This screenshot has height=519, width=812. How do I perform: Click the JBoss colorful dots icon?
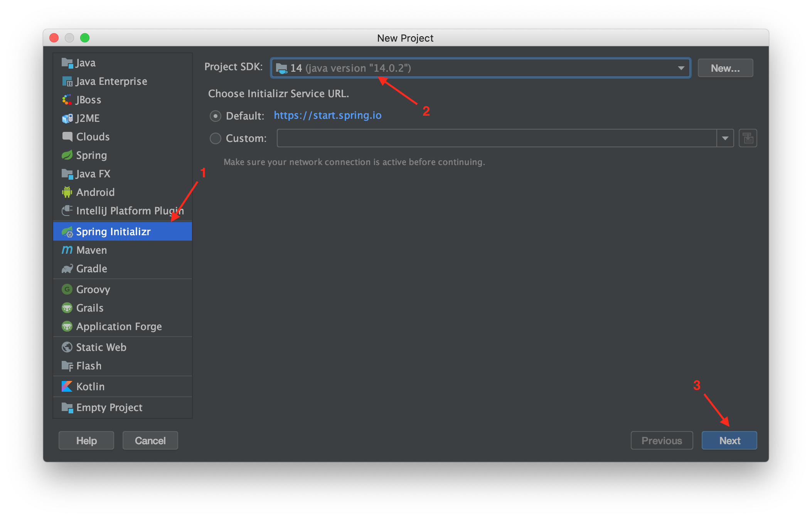click(x=67, y=100)
